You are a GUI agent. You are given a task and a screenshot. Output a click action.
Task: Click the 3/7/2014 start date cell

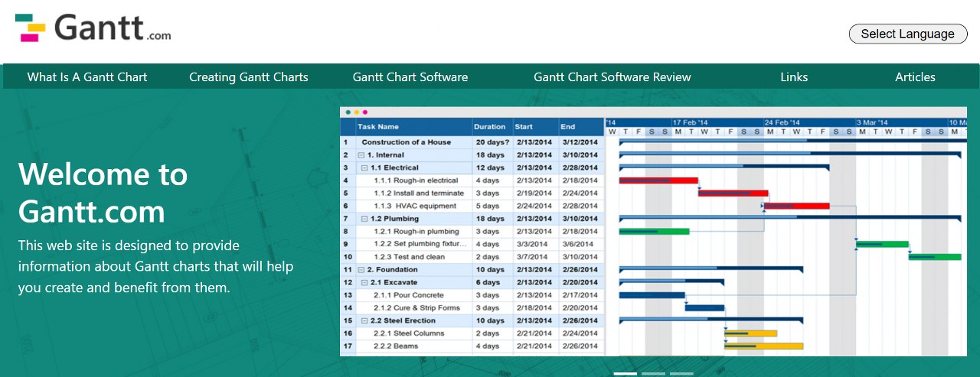(534, 257)
